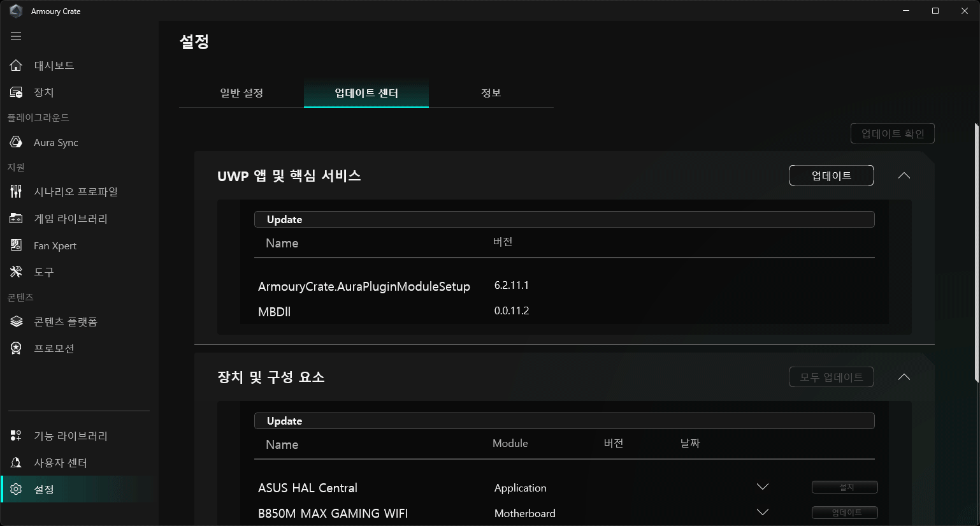Open the 게임 라이브러리 gamepad icon

16,218
